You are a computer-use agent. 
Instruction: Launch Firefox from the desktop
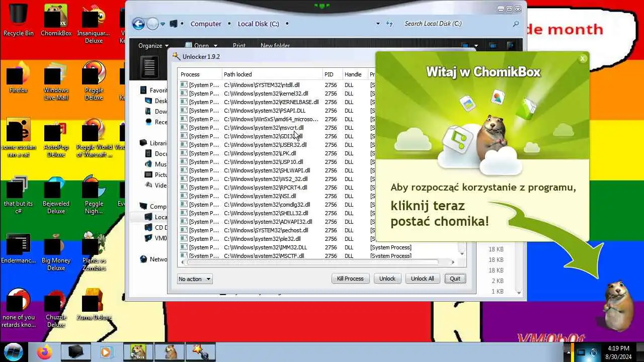coord(19,76)
